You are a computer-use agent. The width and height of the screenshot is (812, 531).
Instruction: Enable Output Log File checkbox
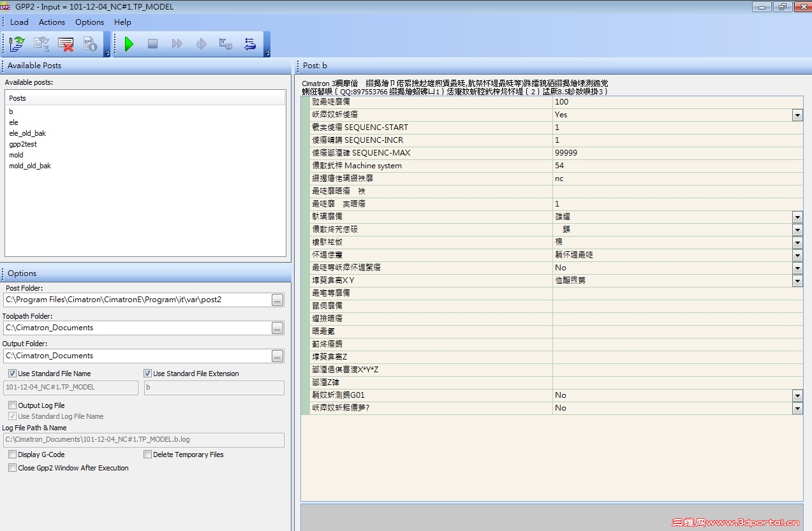click(12, 405)
